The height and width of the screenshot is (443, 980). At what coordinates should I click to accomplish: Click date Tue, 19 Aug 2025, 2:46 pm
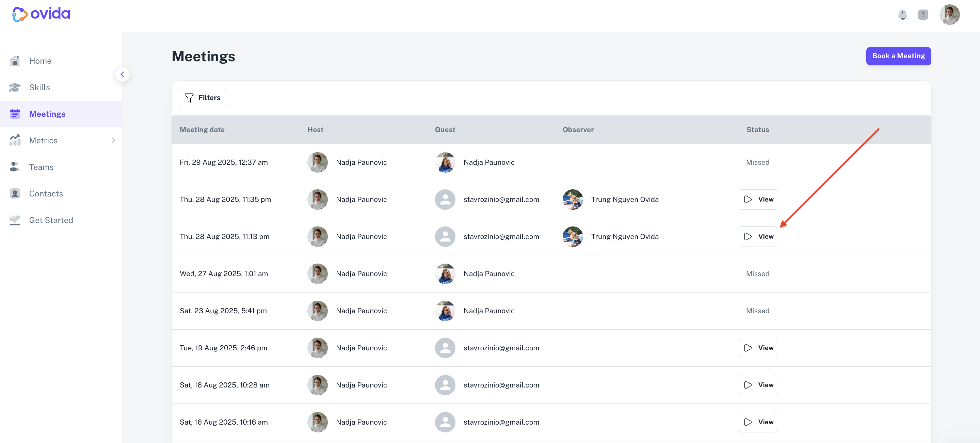click(x=223, y=348)
